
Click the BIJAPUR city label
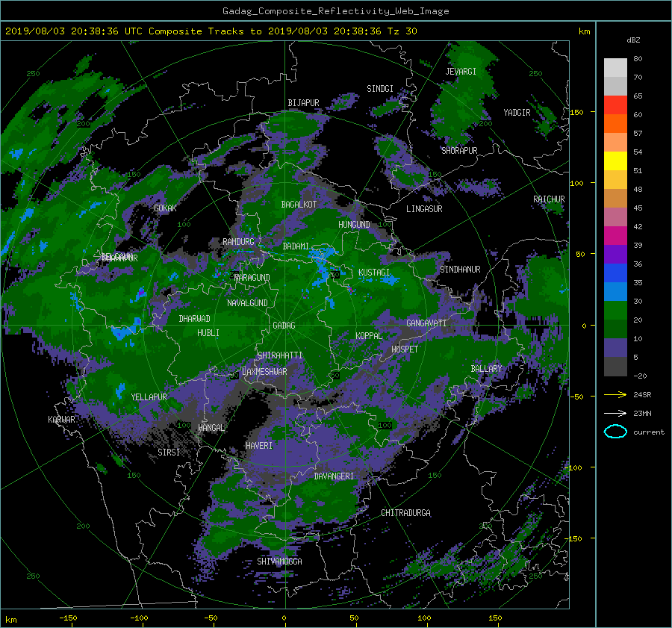tap(303, 103)
